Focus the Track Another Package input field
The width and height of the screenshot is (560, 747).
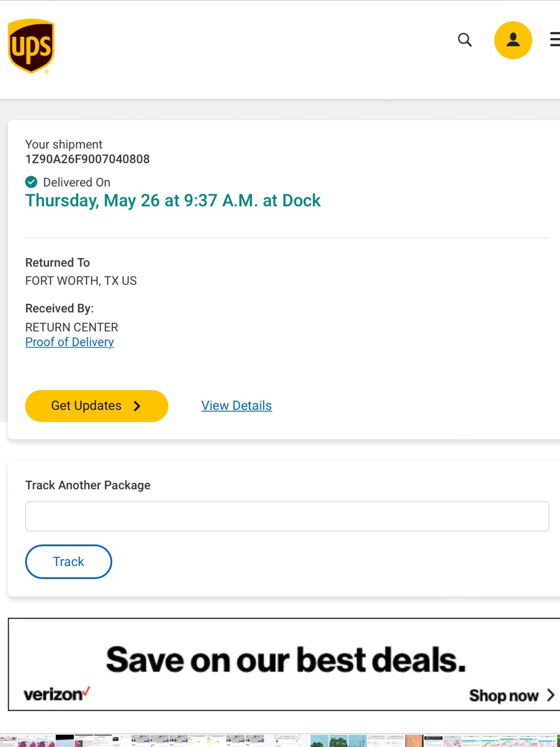[x=287, y=516]
